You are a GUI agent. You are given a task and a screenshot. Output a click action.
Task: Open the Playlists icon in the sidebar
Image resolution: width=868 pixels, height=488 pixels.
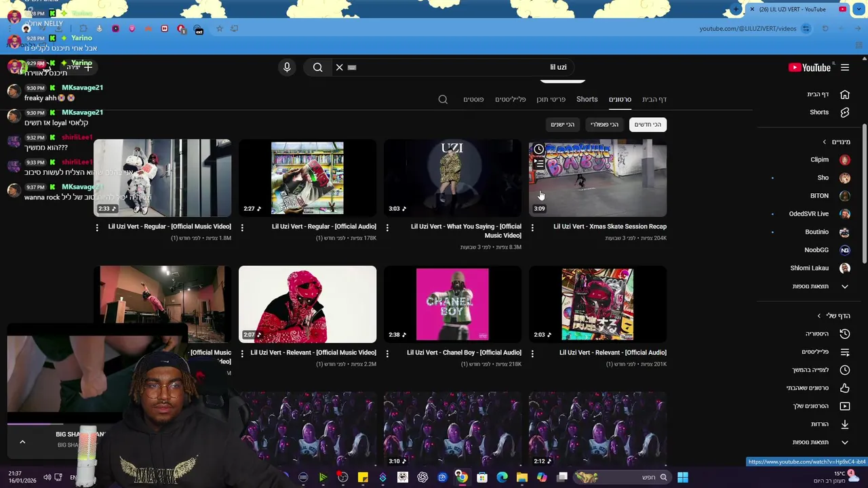coord(845,352)
